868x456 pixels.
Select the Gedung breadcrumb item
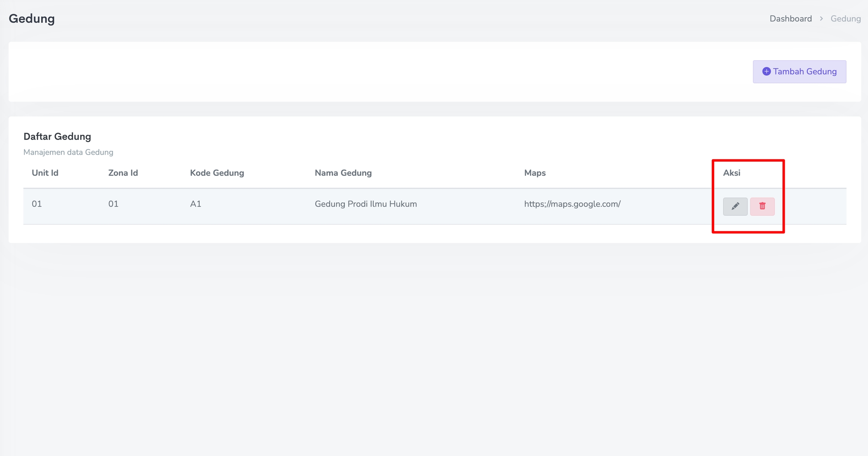tap(845, 19)
